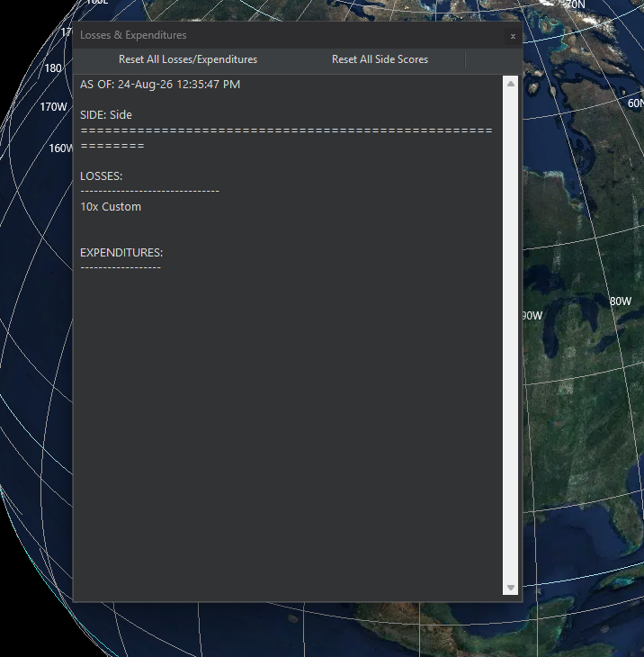Click the scrollbar up arrow
Image resolution: width=644 pixels, height=657 pixels.
click(510, 84)
